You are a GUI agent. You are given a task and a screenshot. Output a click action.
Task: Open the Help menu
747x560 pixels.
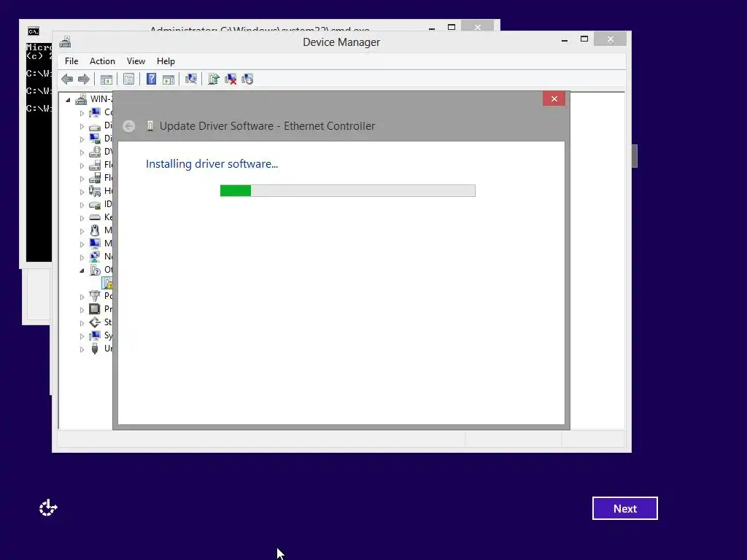point(166,61)
